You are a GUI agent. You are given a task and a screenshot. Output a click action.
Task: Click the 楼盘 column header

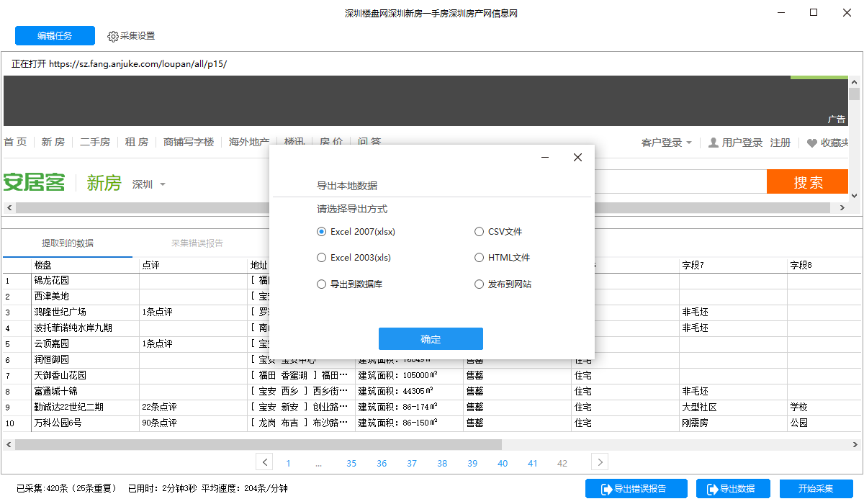point(85,265)
